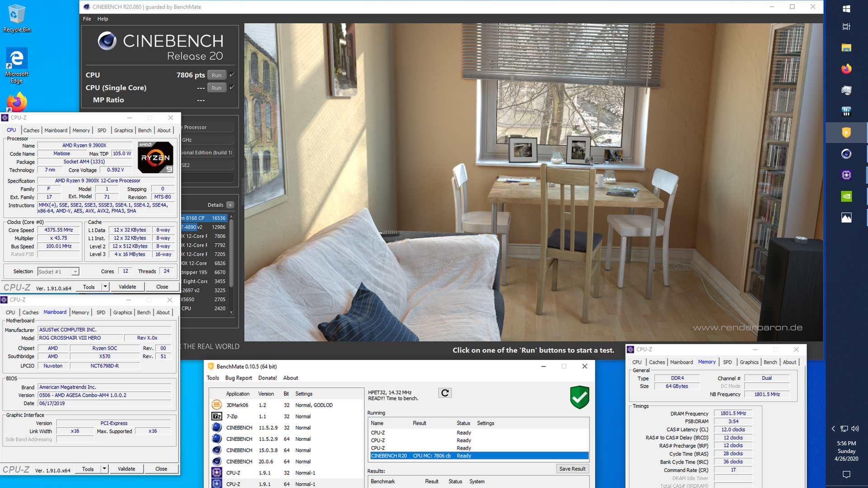Open Task View in the taskbar

846,27
